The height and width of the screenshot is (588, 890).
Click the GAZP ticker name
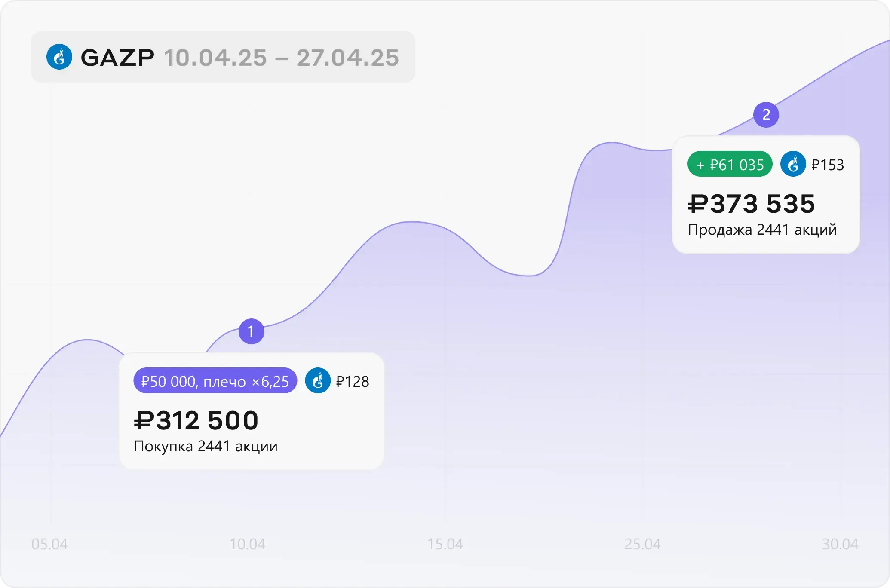click(117, 58)
